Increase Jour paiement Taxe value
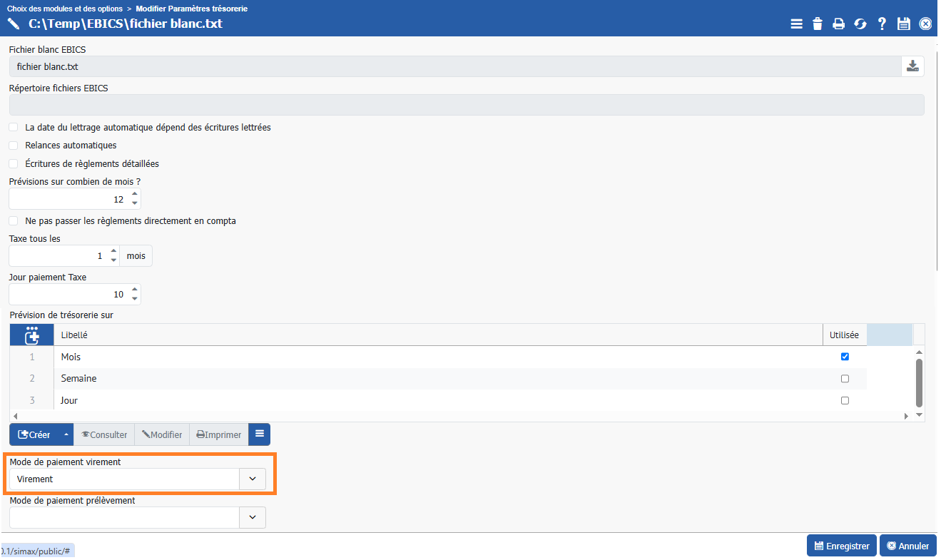The image size is (941, 560). pos(135,290)
